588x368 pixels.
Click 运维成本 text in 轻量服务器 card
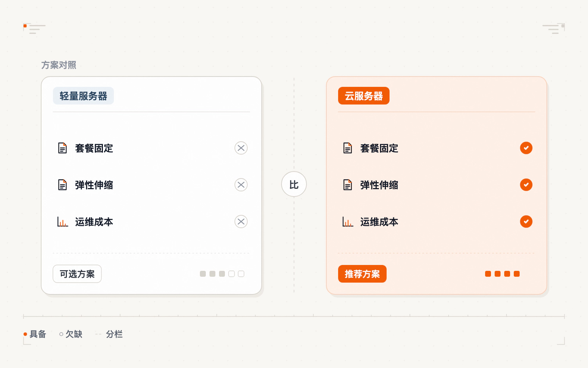(94, 222)
